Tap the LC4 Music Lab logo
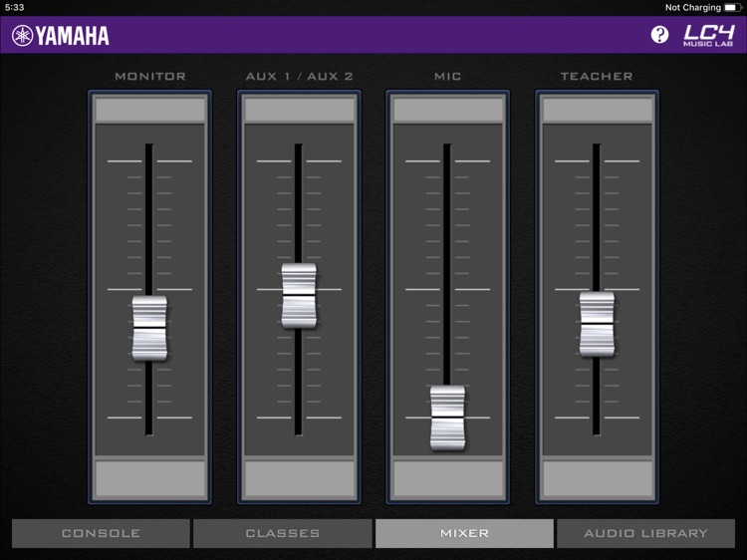This screenshot has height=560, width=747. point(709,35)
